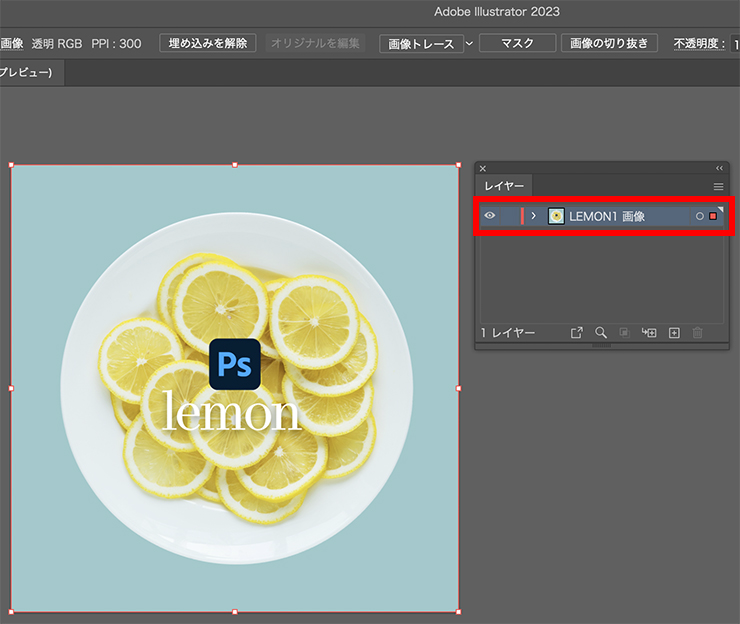
Task: Click the マスク button
Action: coord(516,44)
